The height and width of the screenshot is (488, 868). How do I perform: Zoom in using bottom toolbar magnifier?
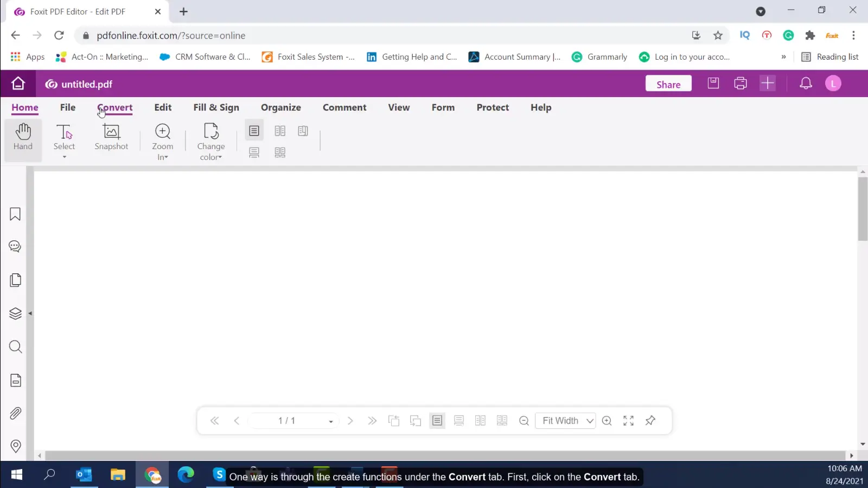[607, 421]
